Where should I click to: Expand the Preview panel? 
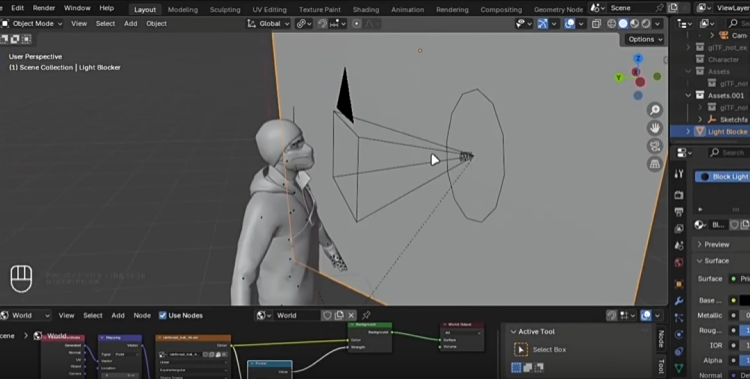tap(717, 245)
